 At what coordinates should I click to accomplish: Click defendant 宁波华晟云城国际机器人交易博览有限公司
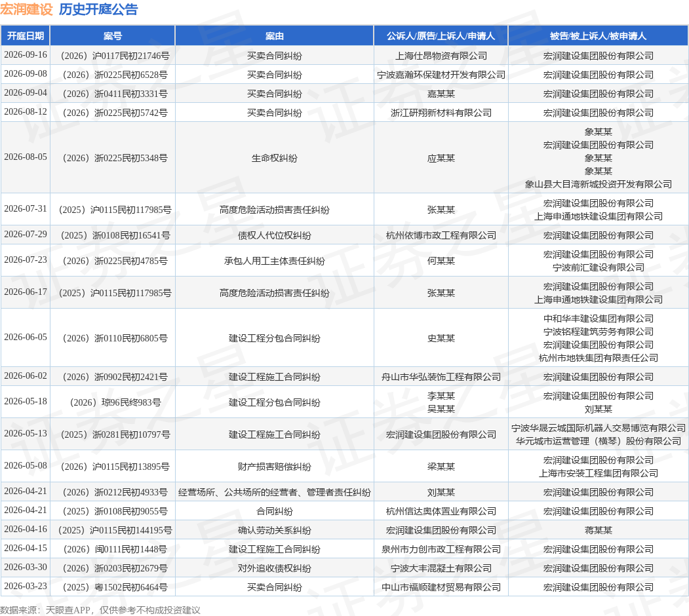click(598, 428)
